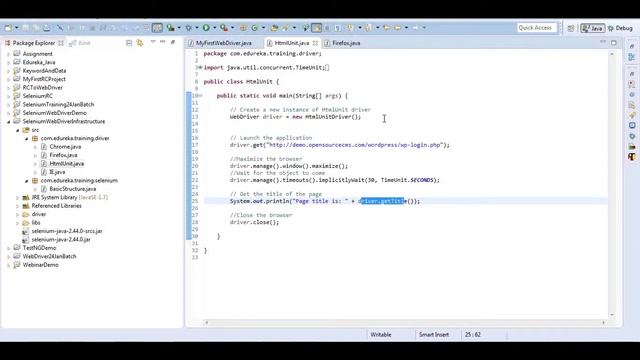Open the External Tools dropdown arrow
The height and width of the screenshot is (360, 640).
pyautogui.click(x=232, y=28)
